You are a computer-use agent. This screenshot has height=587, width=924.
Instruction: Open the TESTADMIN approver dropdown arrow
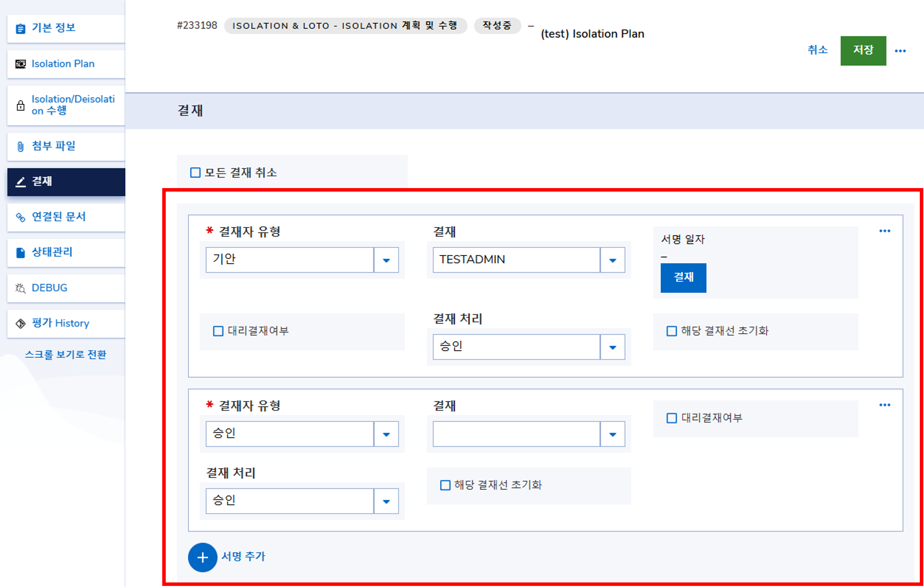(612, 260)
